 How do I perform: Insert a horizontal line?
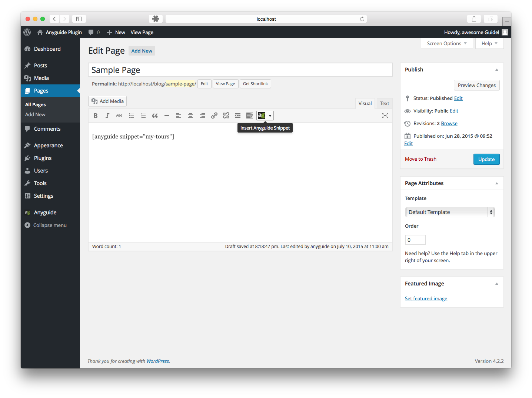[167, 116]
